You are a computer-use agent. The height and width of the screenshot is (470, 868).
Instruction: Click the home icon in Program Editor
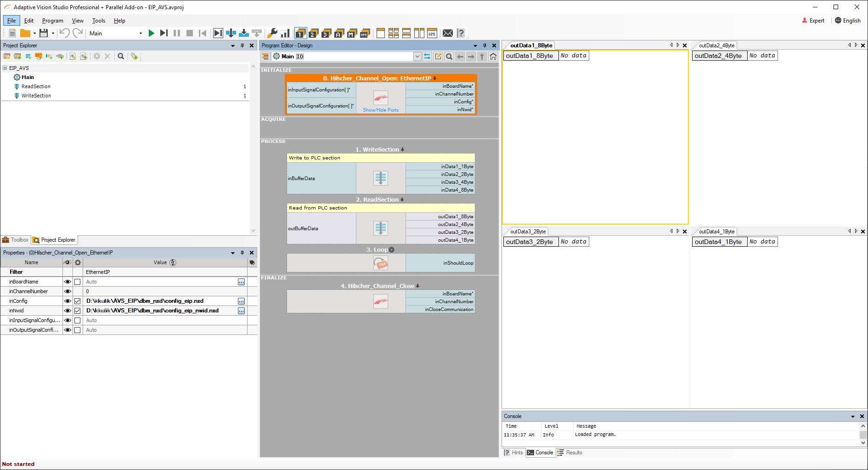(x=493, y=57)
